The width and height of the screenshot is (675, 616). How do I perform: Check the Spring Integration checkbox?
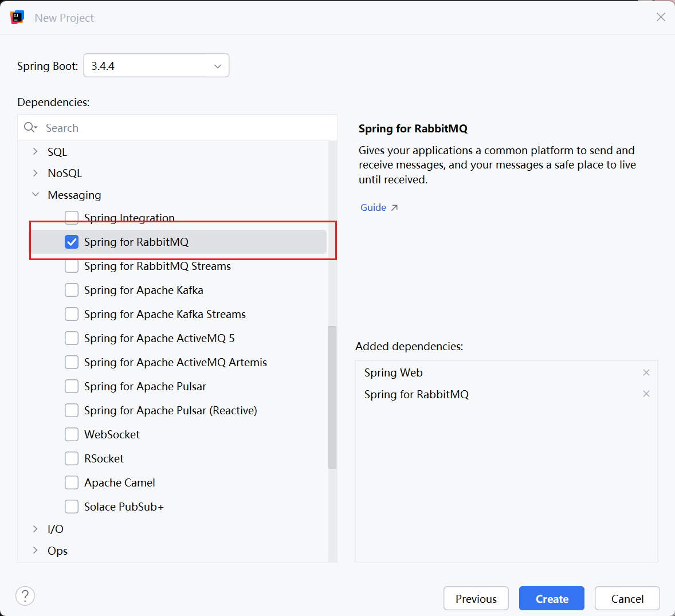72,217
